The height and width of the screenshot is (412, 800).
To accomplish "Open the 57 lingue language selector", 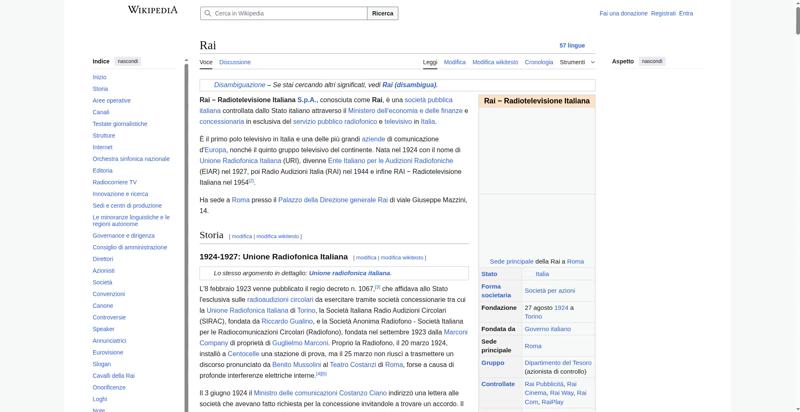I will tap(572, 45).
